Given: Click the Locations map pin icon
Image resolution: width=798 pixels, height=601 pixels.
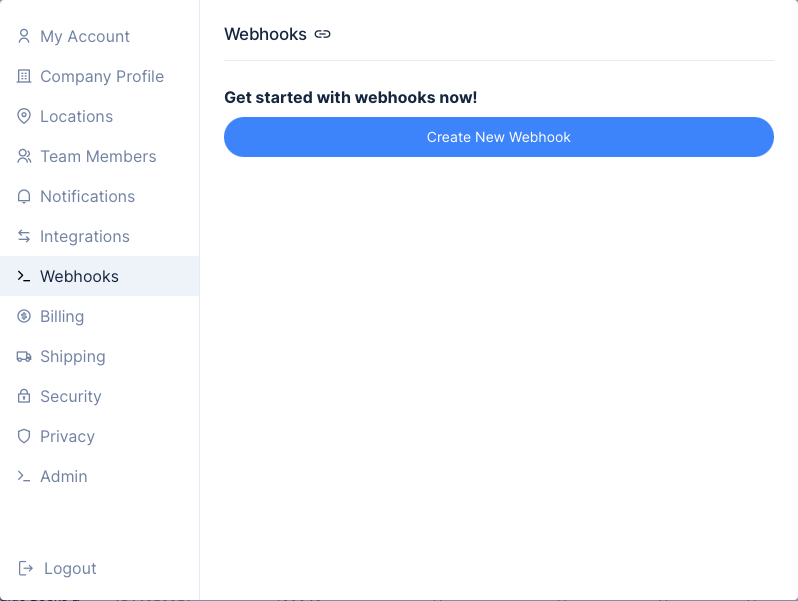Looking at the screenshot, I should 24,116.
